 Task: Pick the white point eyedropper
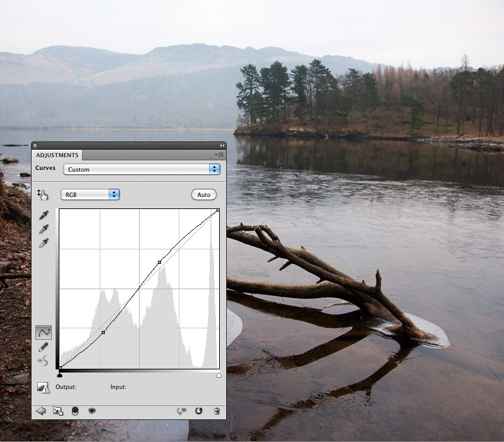44,244
